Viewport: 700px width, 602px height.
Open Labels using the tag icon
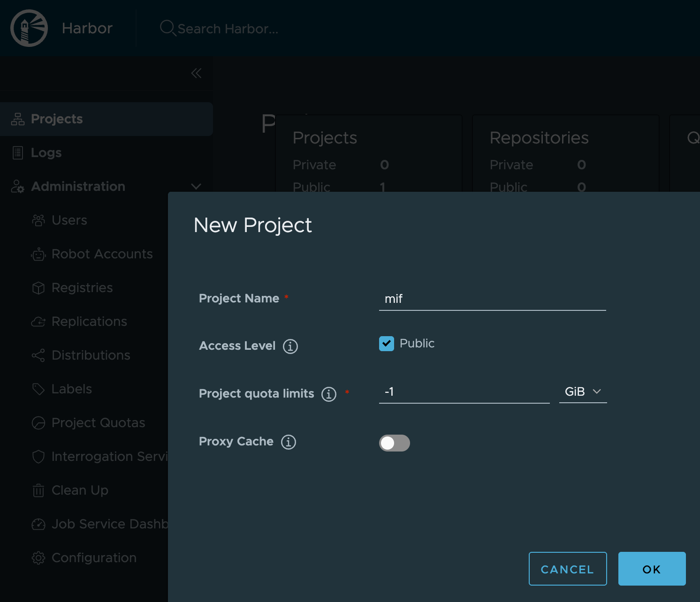pos(38,389)
